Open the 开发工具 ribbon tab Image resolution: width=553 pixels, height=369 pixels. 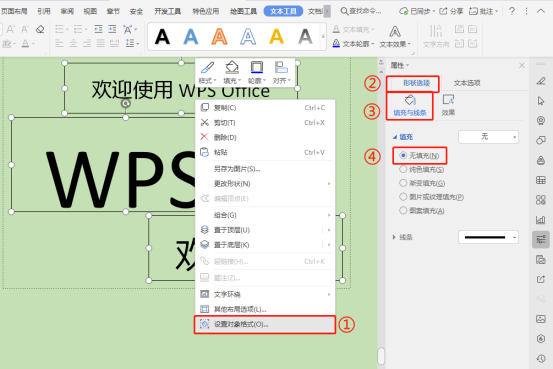pos(168,11)
